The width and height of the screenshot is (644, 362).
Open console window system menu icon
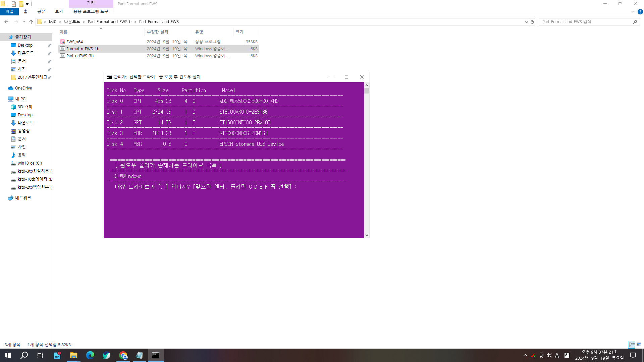pos(109,77)
